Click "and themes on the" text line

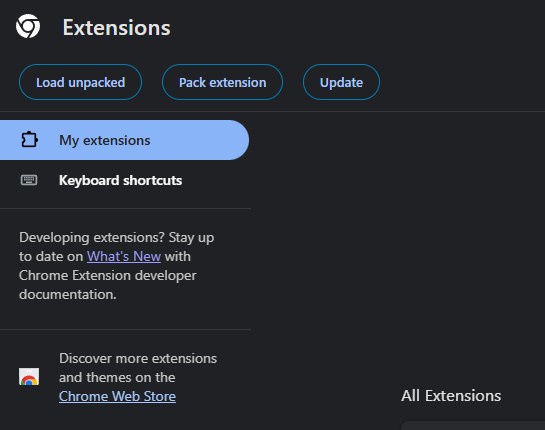[117, 378]
